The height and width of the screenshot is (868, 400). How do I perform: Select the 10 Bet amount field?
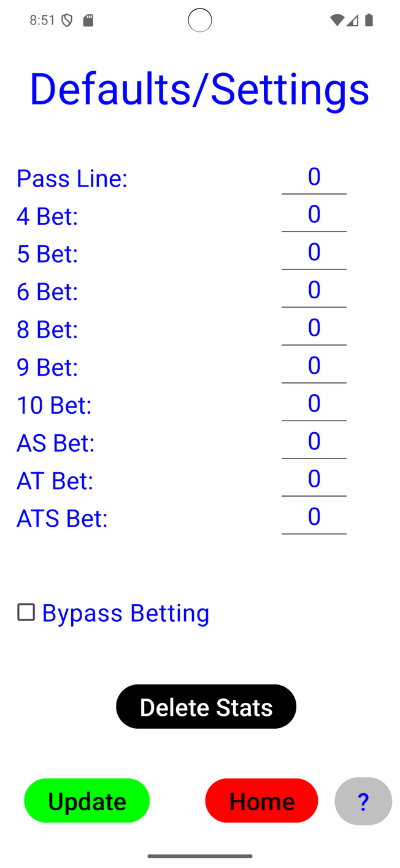click(314, 404)
